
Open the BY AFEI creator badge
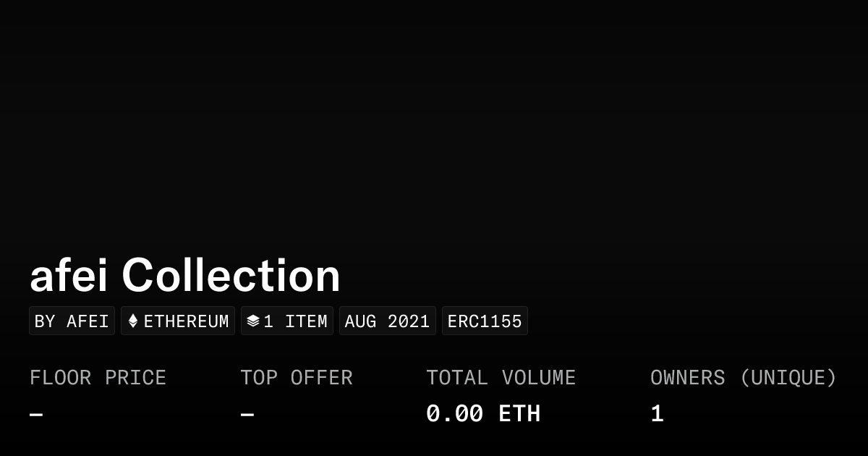(x=72, y=321)
